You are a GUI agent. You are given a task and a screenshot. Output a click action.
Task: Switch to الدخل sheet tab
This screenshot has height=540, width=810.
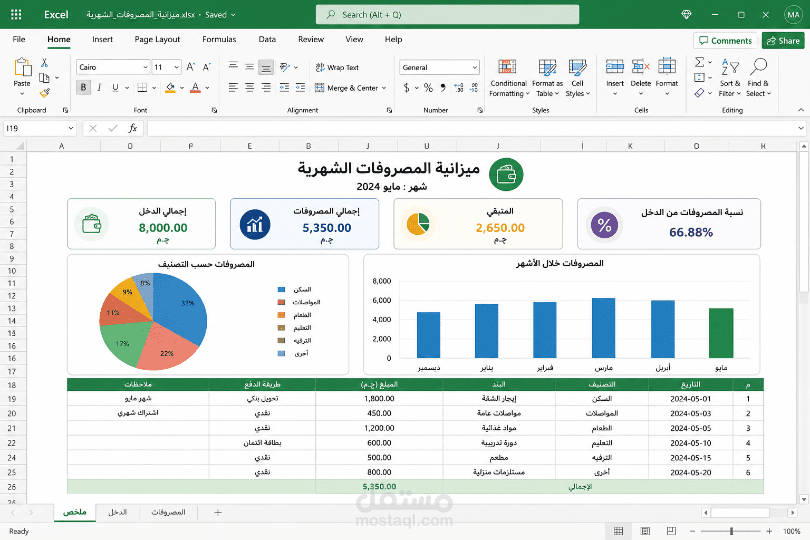click(x=117, y=512)
